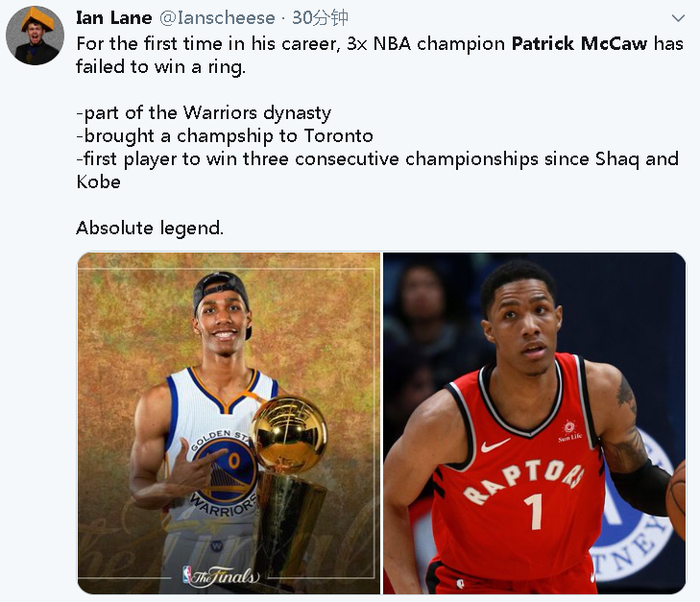
Task: Click the Ian Lane display name
Action: coord(114,18)
